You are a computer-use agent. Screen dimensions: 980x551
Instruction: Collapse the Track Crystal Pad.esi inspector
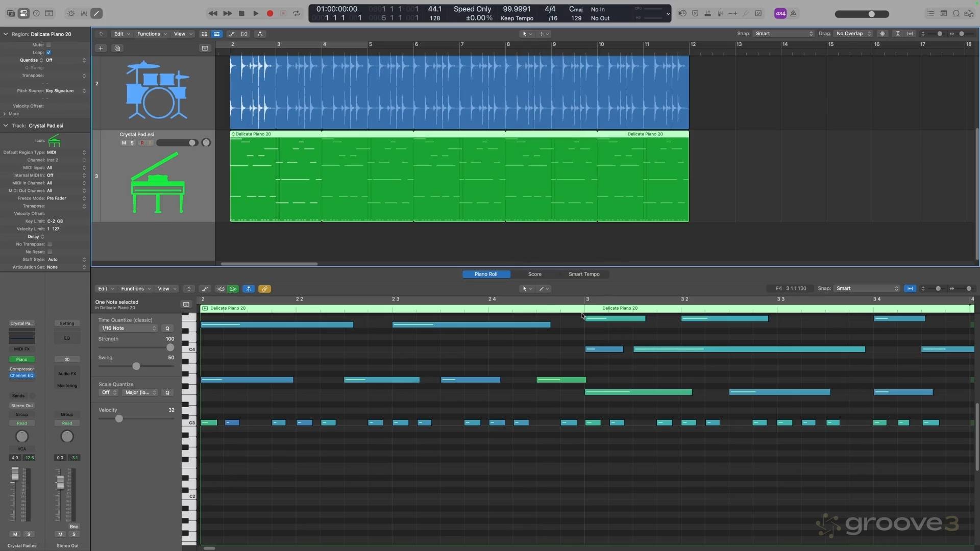6,126
